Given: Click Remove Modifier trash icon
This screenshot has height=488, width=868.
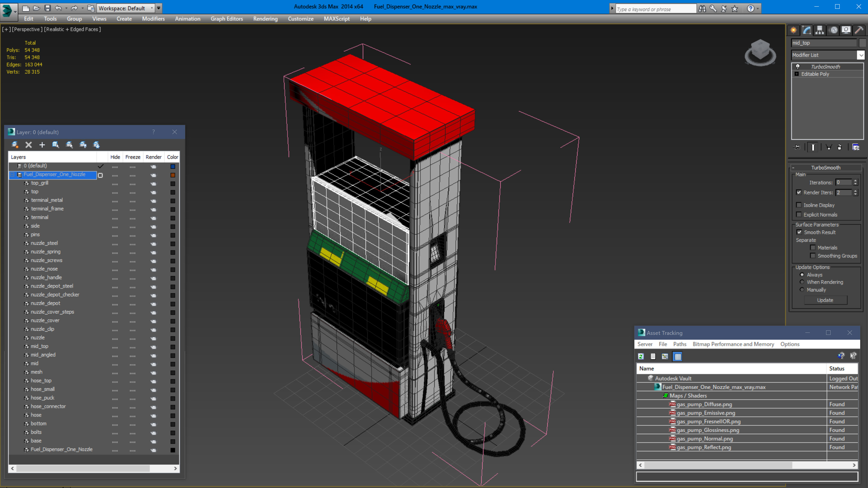Looking at the screenshot, I should tap(840, 147).
